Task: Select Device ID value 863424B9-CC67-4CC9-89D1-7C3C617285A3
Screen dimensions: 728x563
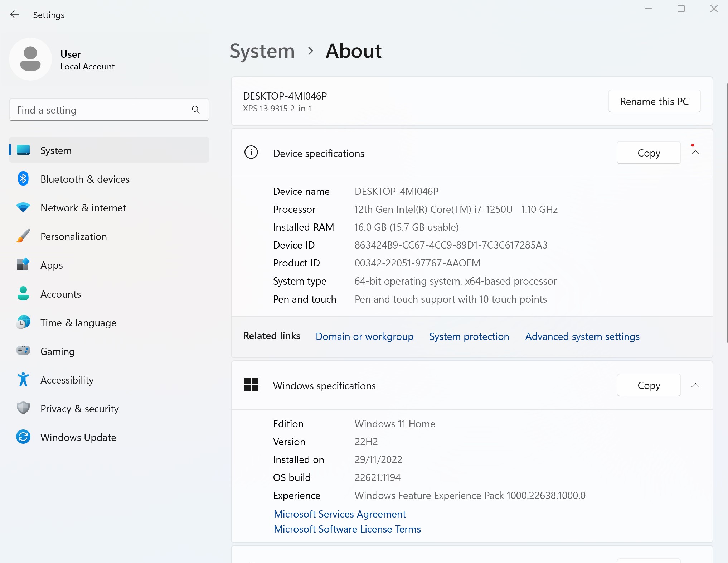Action: [x=451, y=245]
